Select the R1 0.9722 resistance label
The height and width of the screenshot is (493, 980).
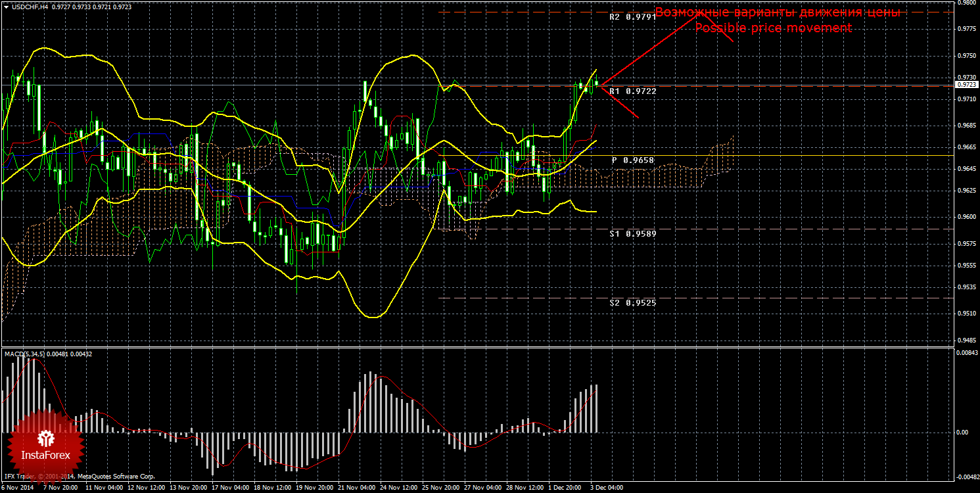632,91
